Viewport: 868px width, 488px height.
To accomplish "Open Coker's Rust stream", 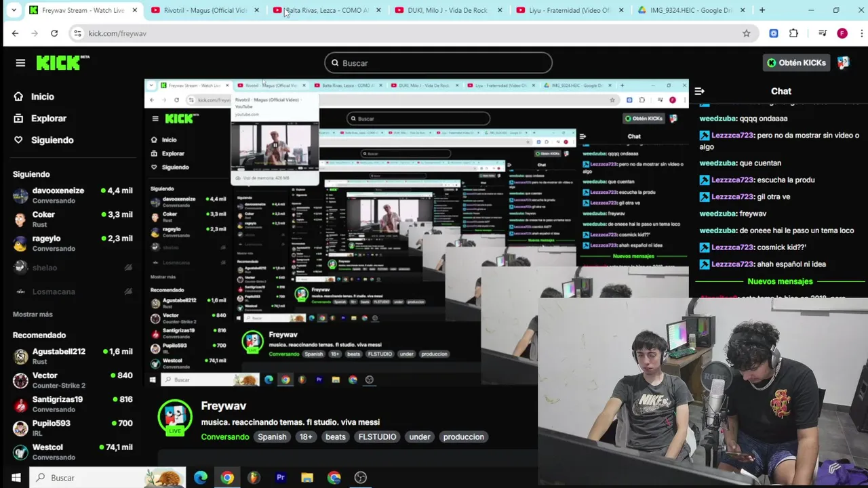I will tap(73, 219).
